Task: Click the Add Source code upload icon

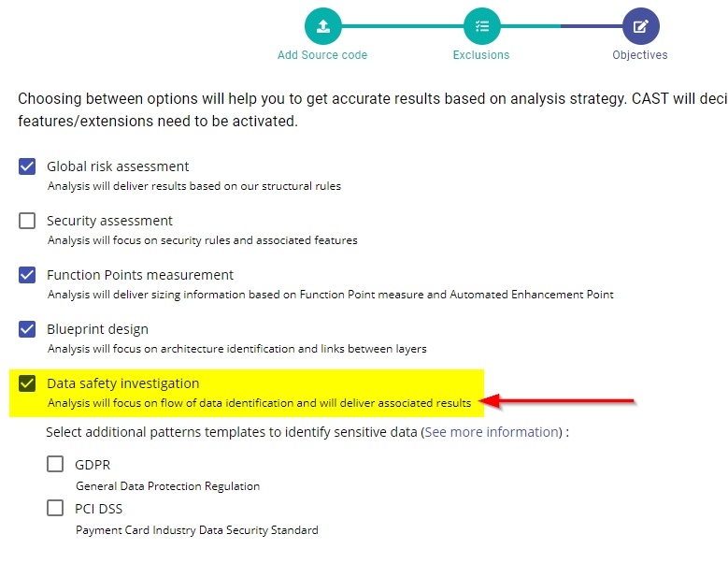Action: tap(323, 26)
